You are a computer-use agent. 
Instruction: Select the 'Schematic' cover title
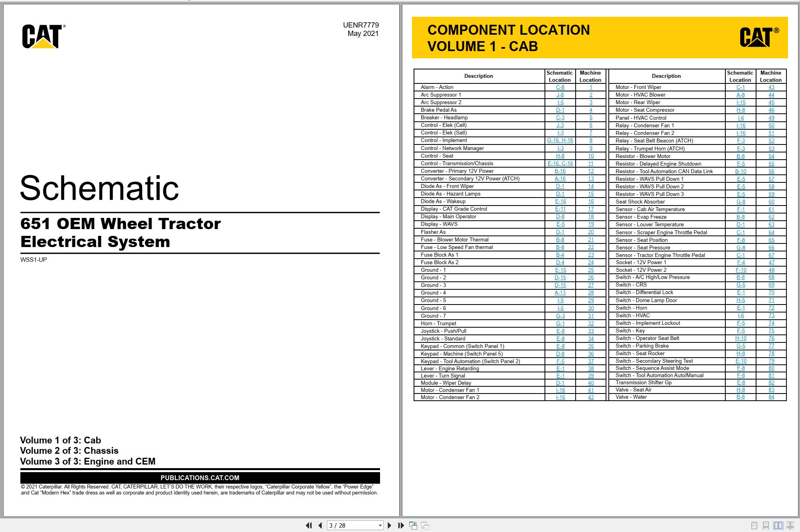(x=99, y=188)
